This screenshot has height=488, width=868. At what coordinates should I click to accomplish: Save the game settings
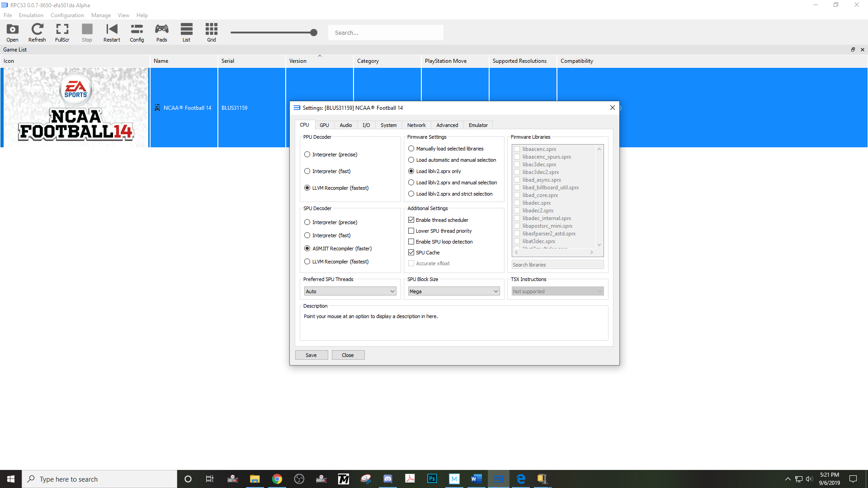(311, 355)
